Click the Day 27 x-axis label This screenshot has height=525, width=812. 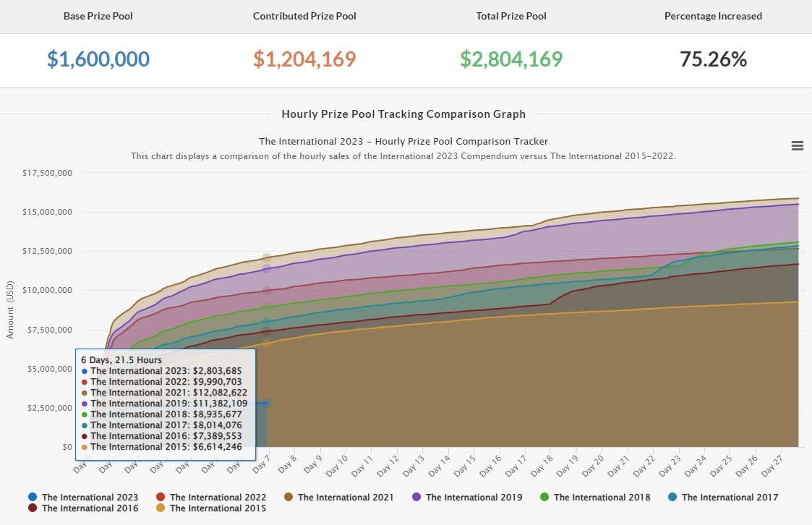click(773, 465)
